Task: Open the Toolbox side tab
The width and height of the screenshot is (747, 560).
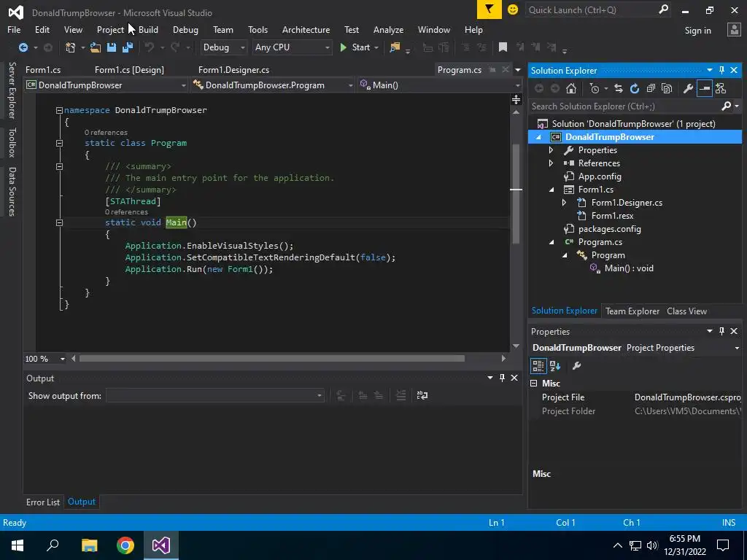Action: click(x=12, y=142)
